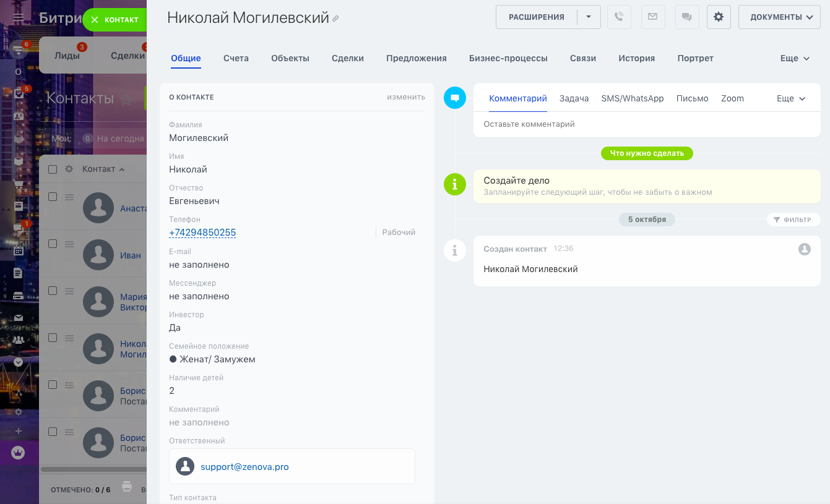Viewport: 830px width, 504px height.
Task: Click Создайте дело reminder
Action: click(x=647, y=186)
